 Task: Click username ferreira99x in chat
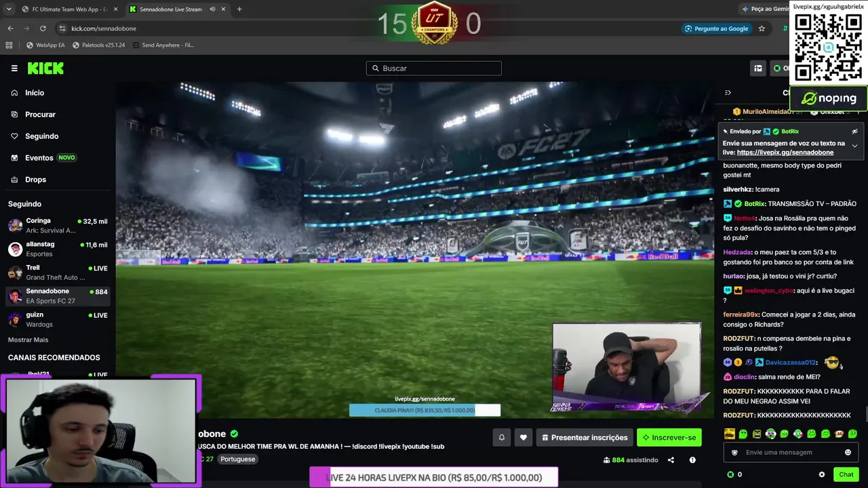(x=741, y=315)
